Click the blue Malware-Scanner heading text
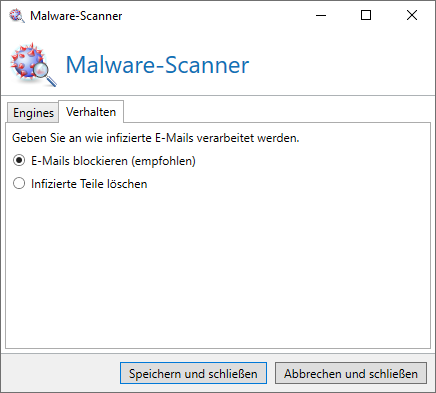The image size is (436, 393). click(157, 65)
